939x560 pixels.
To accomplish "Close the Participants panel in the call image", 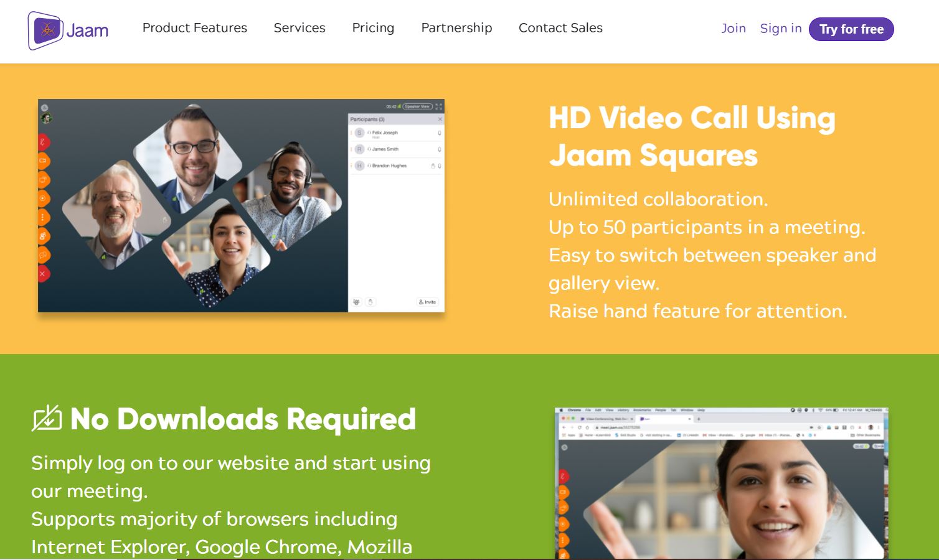I will pos(440,119).
